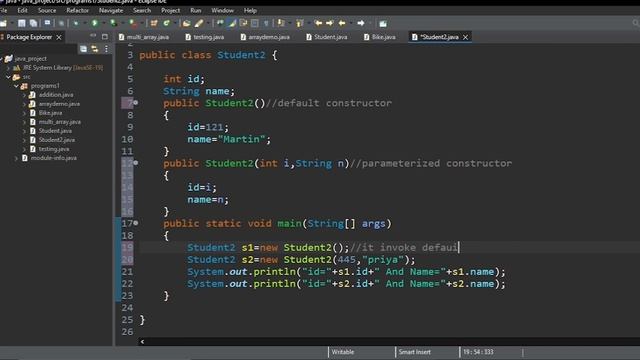Select arraydemo.java in Package Explorer

[x=59, y=104]
